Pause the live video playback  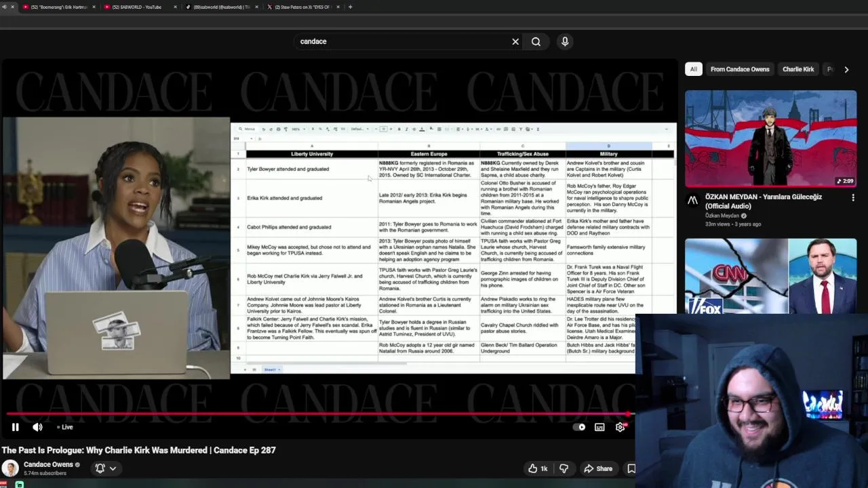(15, 427)
